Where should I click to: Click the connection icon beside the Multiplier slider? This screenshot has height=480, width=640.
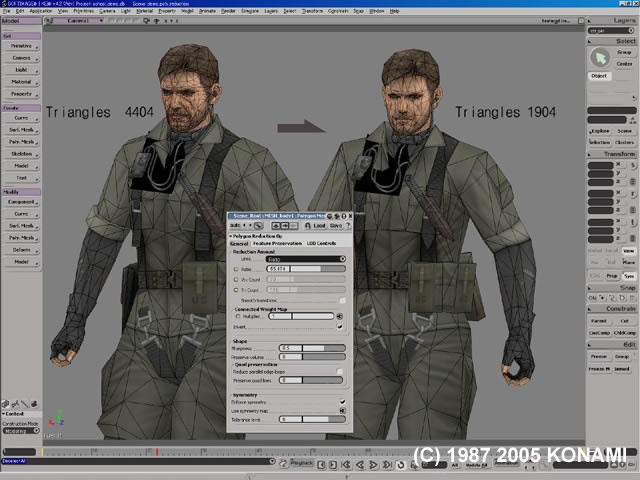point(340,316)
